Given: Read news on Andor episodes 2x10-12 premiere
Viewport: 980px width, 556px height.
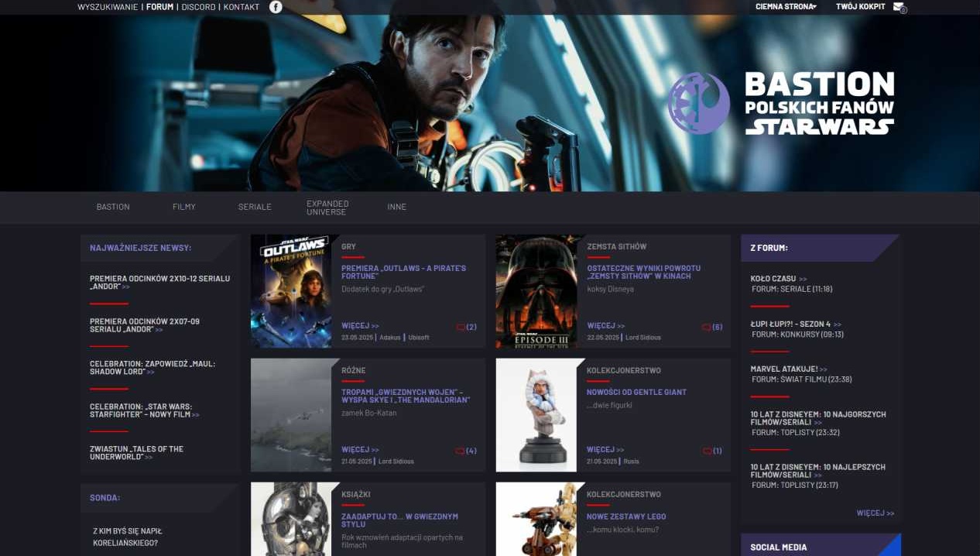Looking at the screenshot, I should 159,283.
